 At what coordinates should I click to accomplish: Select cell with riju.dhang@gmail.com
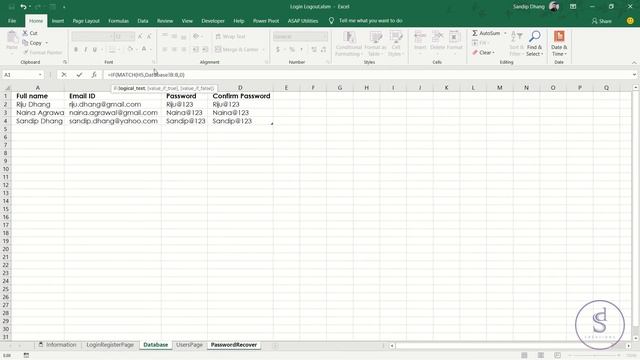click(x=113, y=104)
